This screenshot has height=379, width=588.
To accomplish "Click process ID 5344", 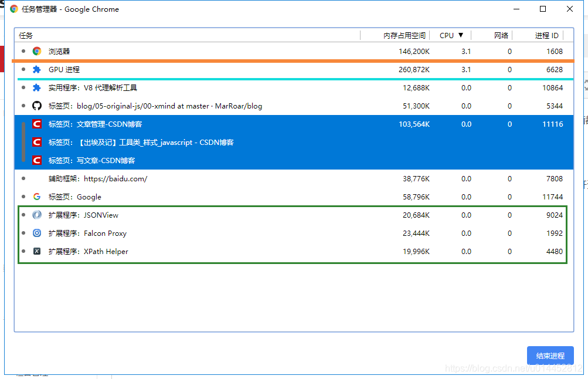I will coord(555,106).
